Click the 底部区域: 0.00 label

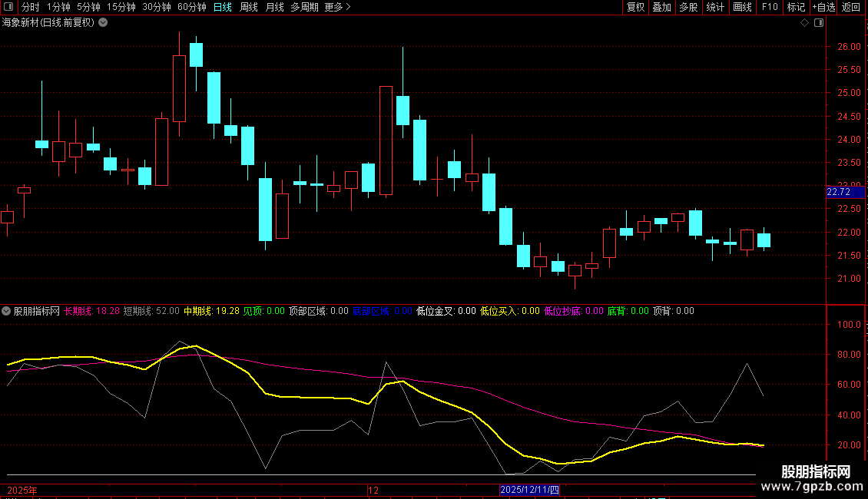(382, 311)
